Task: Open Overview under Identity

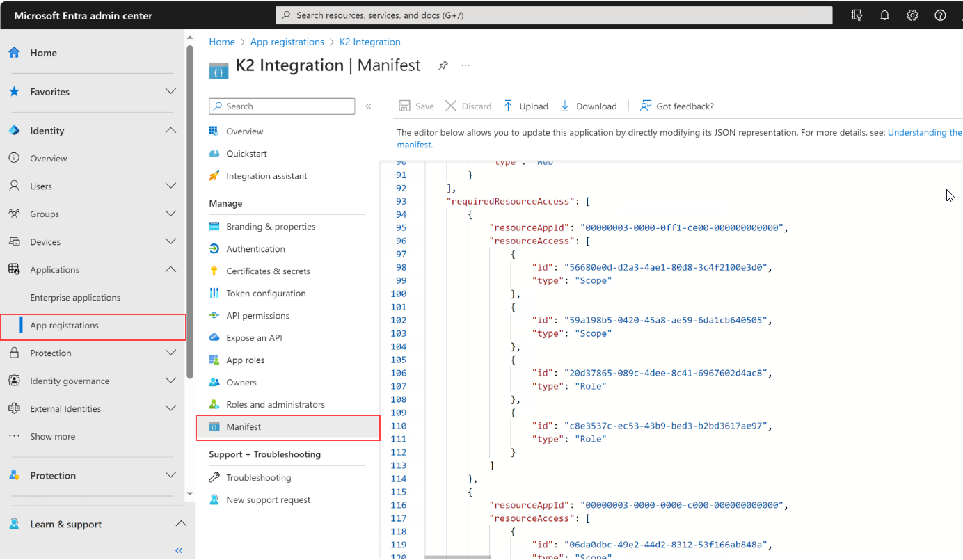Action: [x=49, y=159]
